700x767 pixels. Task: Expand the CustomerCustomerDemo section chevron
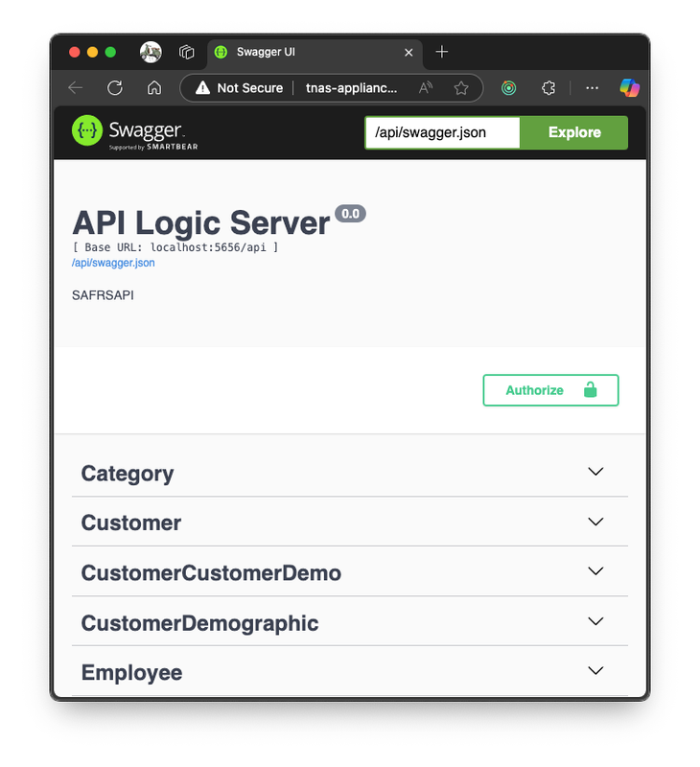click(x=595, y=570)
